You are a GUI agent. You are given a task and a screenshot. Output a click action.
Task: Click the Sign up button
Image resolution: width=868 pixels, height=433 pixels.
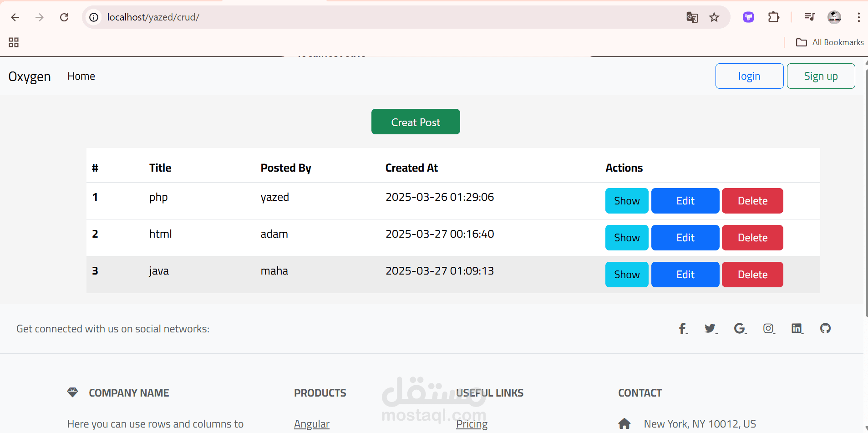(x=821, y=76)
